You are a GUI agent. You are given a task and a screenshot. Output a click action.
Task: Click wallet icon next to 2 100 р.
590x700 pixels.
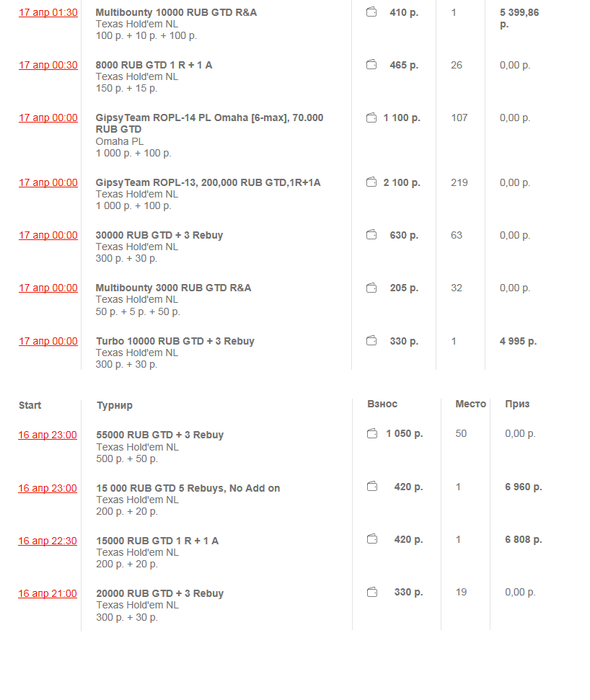tap(371, 182)
